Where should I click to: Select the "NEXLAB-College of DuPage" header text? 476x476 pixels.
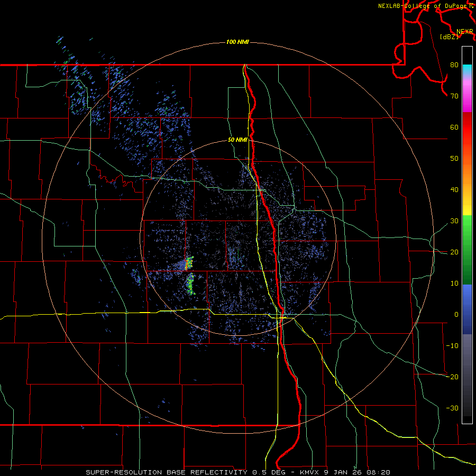424,6
